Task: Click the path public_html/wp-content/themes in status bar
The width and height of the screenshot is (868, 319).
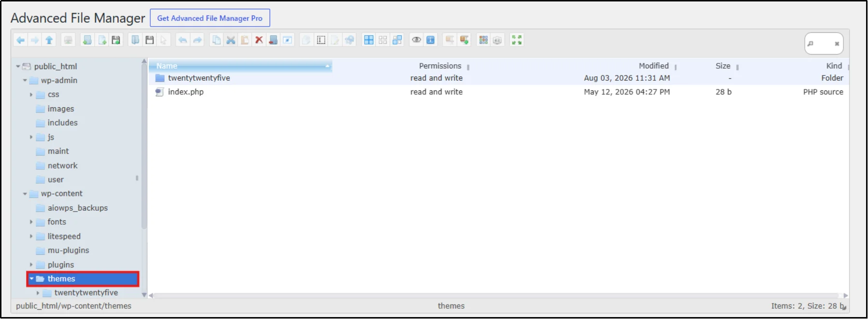Action: click(73, 306)
